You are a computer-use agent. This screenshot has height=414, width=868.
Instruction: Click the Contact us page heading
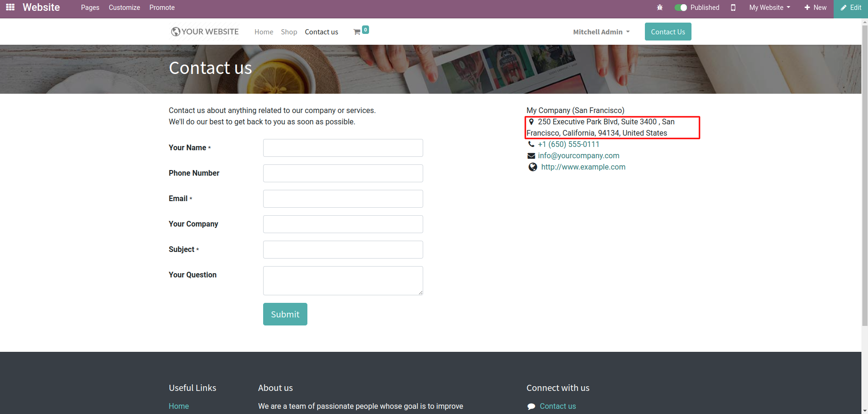(210, 68)
